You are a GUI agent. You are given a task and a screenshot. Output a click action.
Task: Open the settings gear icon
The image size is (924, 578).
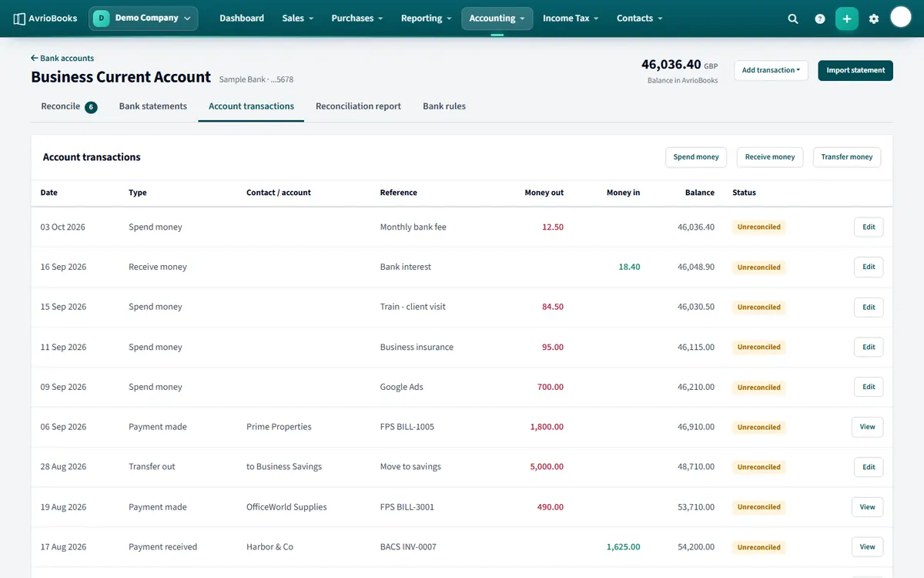click(874, 18)
